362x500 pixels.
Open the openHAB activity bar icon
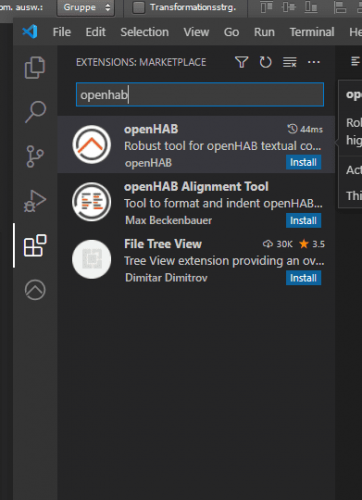point(35,290)
